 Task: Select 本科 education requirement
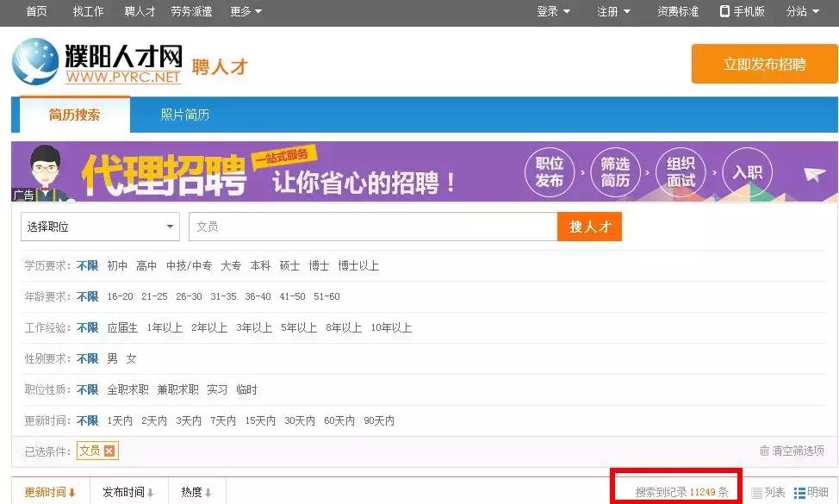(x=259, y=265)
